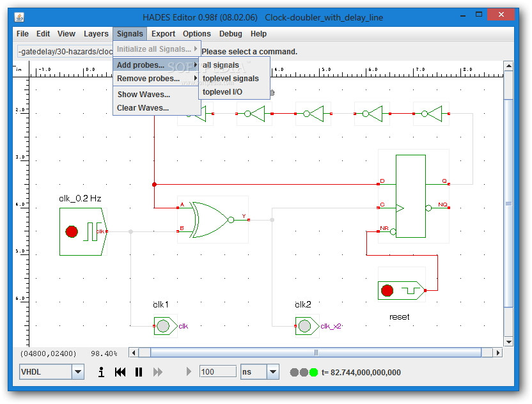This screenshot has height=404, width=532.
Task: Open the Edit menu
Action: click(x=43, y=34)
